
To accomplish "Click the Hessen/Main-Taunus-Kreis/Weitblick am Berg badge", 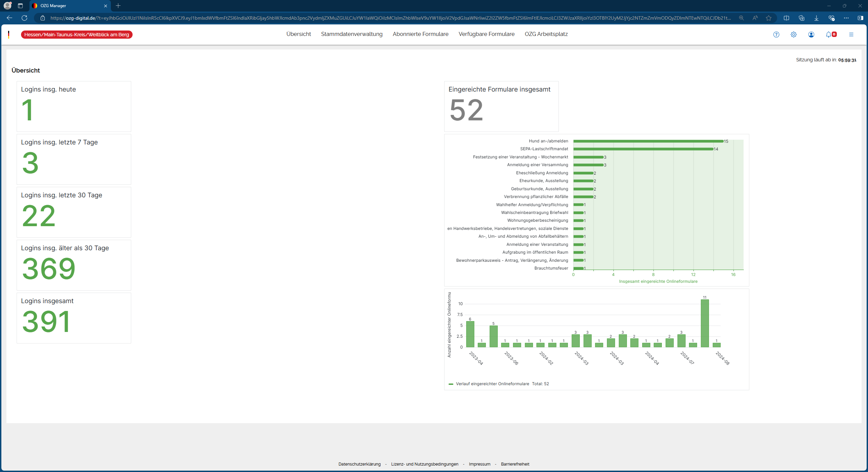I will coord(77,35).
